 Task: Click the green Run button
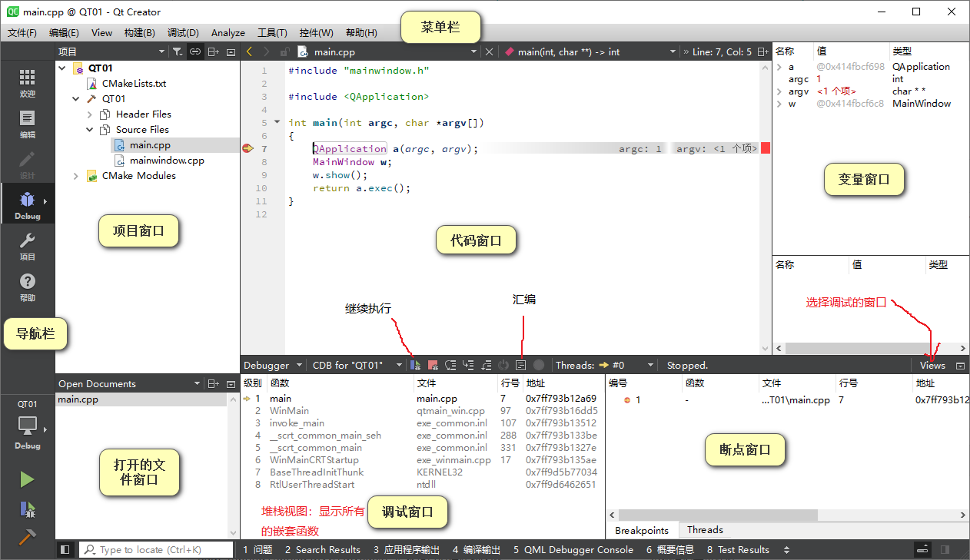pyautogui.click(x=28, y=479)
